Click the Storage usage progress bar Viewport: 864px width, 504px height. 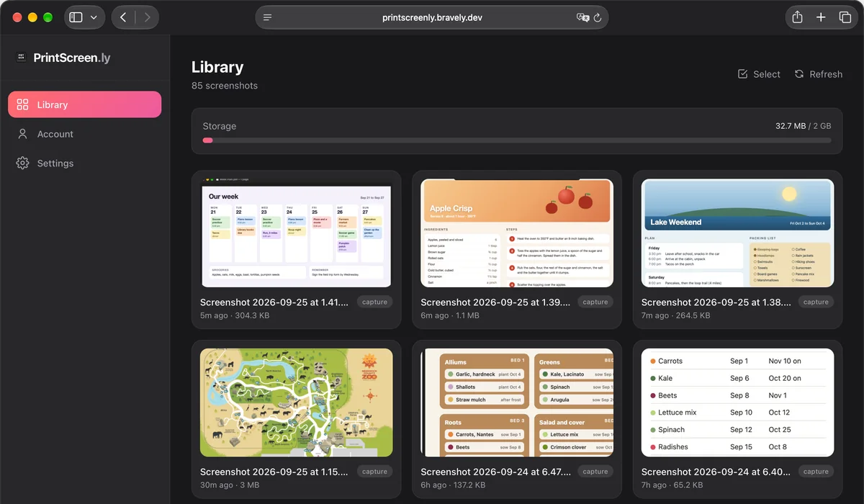click(517, 140)
